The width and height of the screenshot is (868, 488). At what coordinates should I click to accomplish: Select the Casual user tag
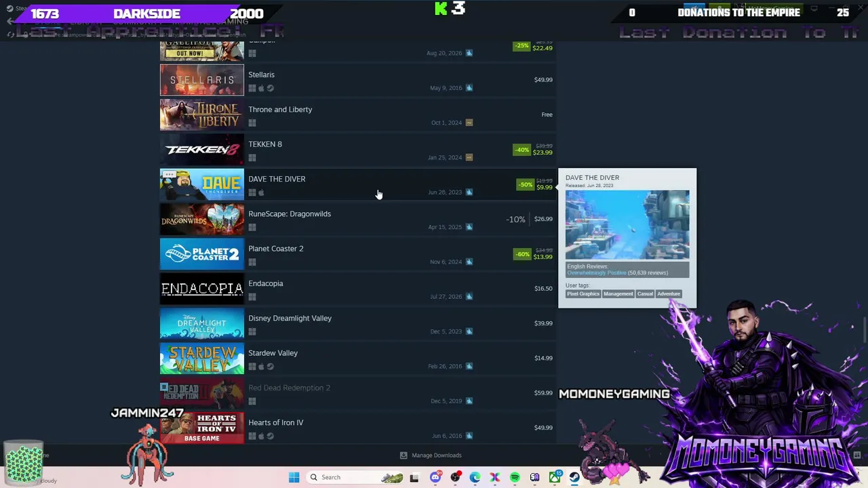[x=645, y=294]
